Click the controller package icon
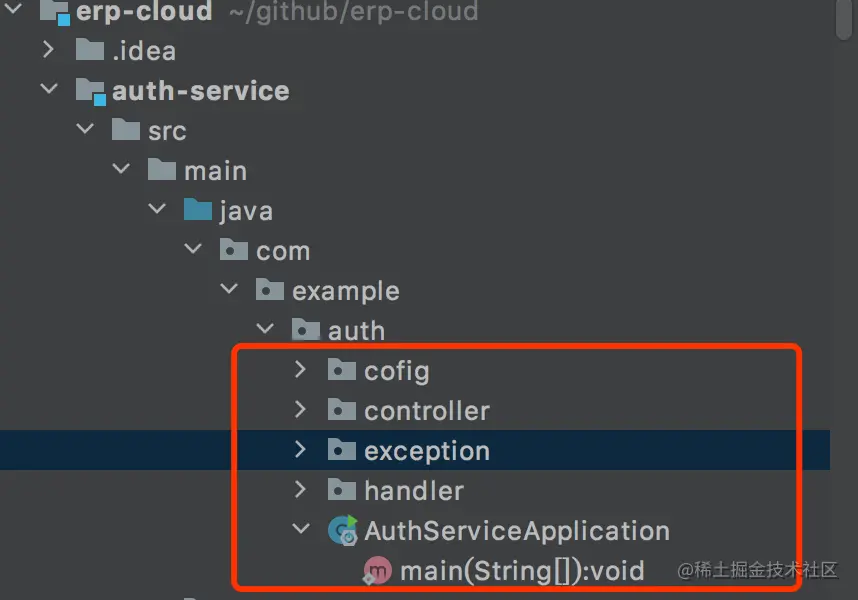 coord(342,410)
